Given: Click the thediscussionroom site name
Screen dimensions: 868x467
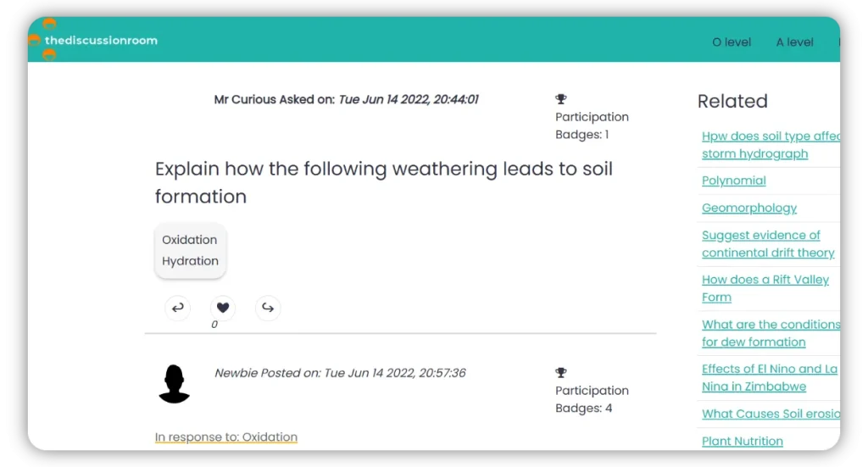Looking at the screenshot, I should 102,40.
